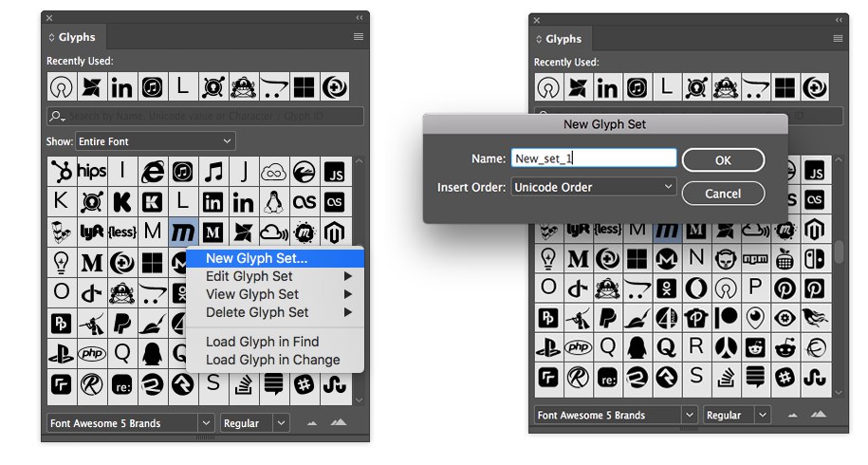
Task: Select the iTunes glyph in right panel Recently Used
Action: click(637, 87)
